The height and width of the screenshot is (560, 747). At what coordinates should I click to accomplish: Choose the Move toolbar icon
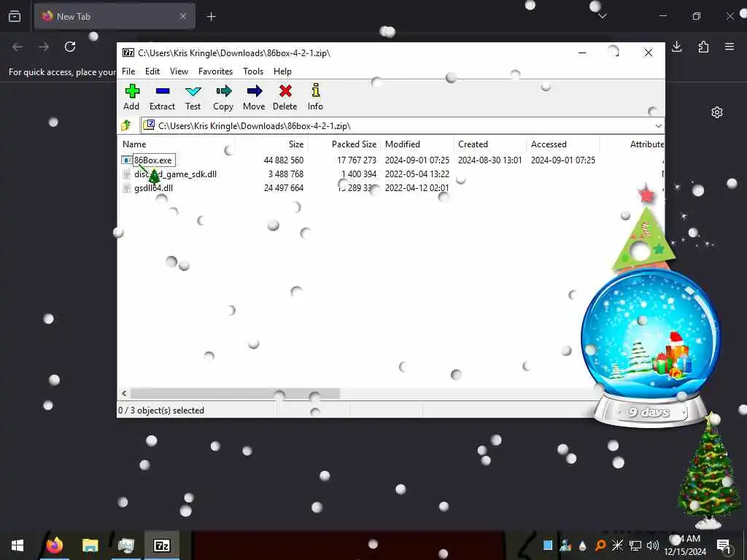(x=255, y=91)
